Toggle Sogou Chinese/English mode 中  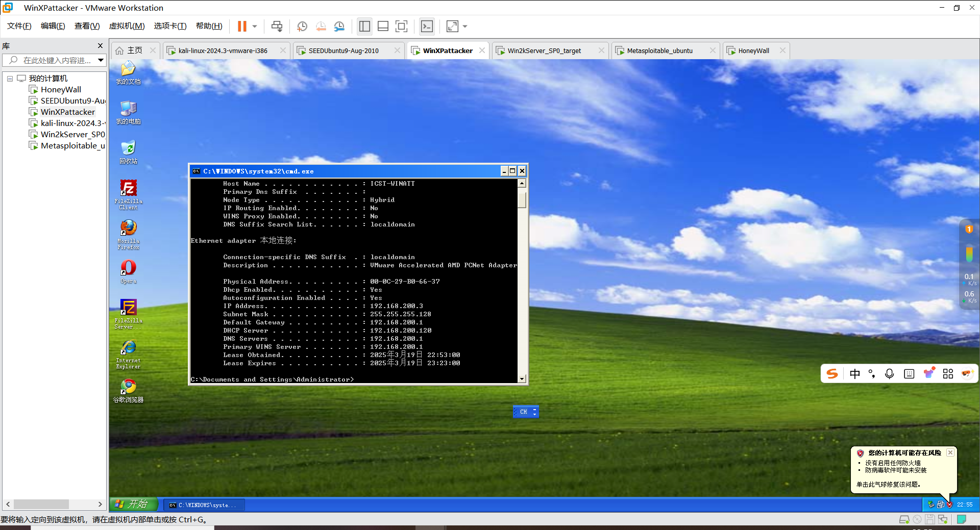click(x=855, y=374)
